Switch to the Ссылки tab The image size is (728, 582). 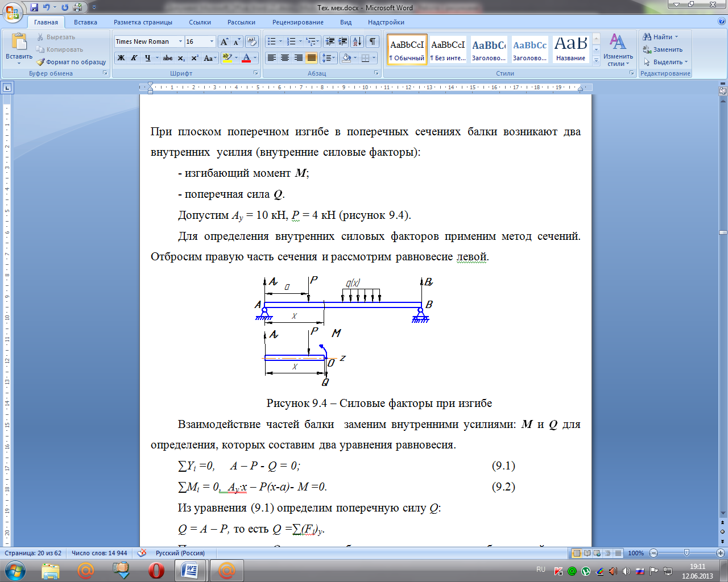coord(200,22)
